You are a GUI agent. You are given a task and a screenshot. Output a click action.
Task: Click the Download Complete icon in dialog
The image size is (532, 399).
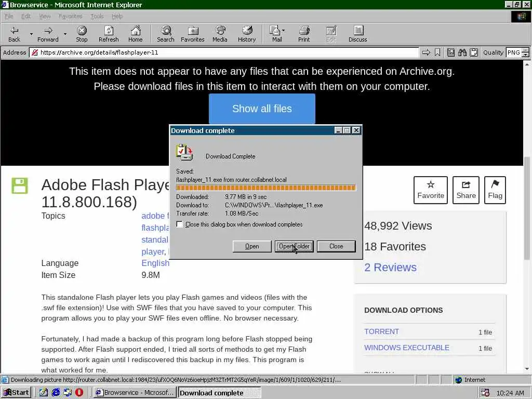[184, 152]
